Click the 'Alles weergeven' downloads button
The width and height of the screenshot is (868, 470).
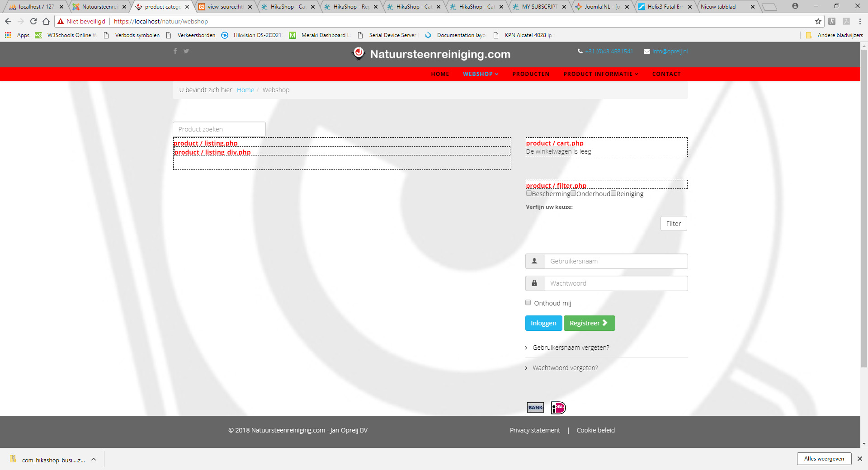pos(824,459)
